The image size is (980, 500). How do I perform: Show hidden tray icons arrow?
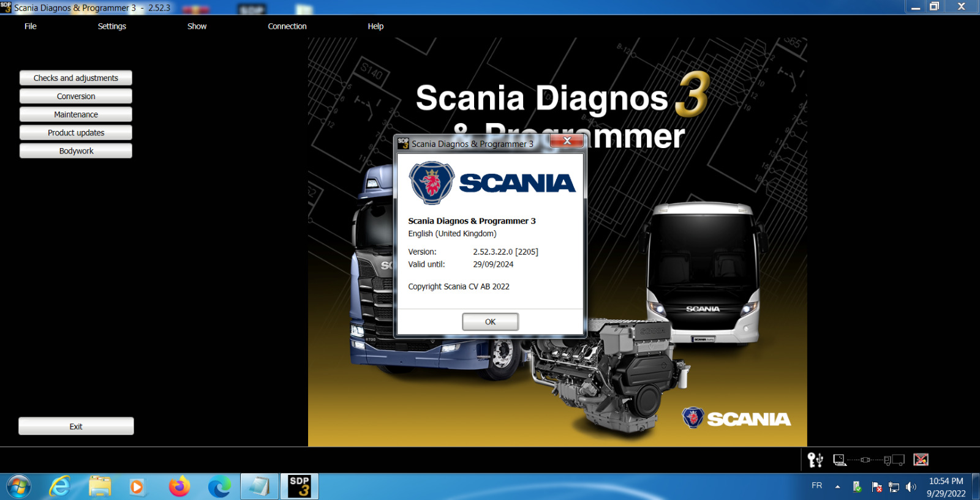[x=837, y=487]
